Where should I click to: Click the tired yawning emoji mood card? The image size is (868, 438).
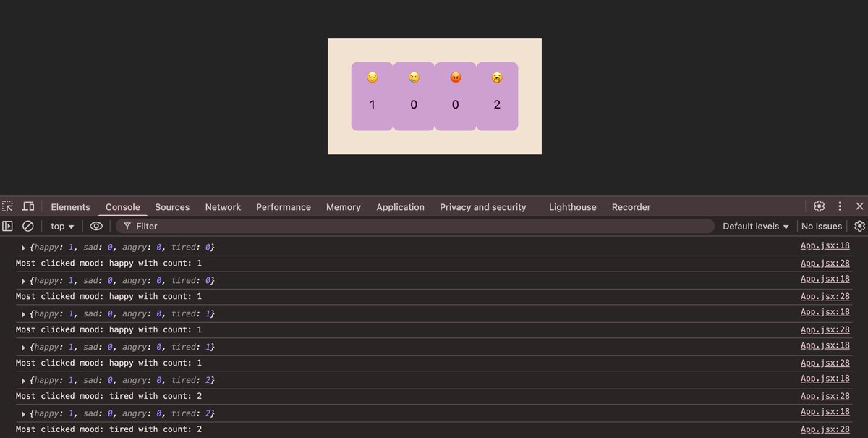[x=497, y=96]
